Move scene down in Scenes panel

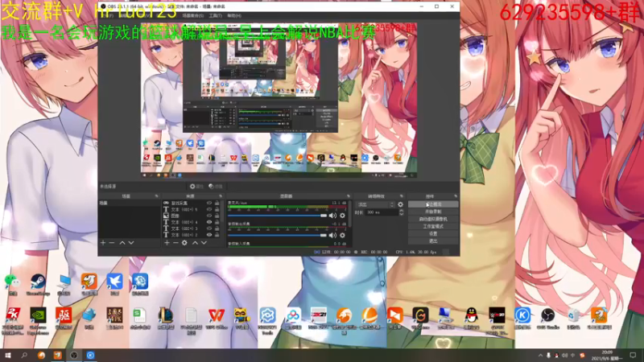131,243
